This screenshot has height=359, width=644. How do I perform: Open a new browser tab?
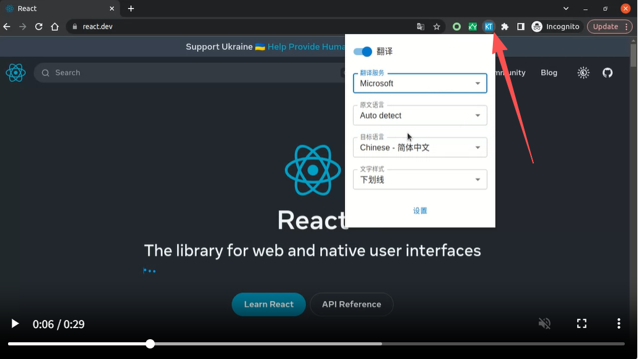click(131, 9)
